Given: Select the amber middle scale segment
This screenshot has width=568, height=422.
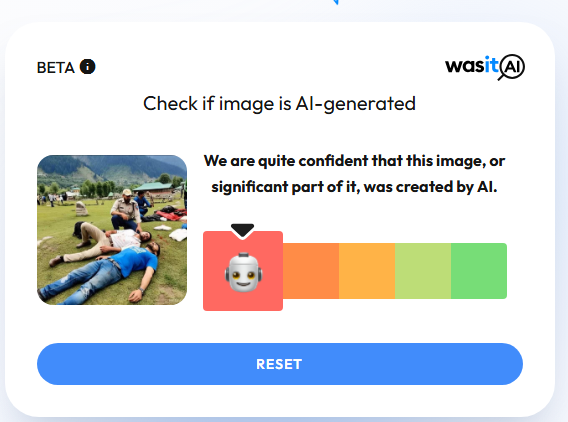Looking at the screenshot, I should point(367,271).
